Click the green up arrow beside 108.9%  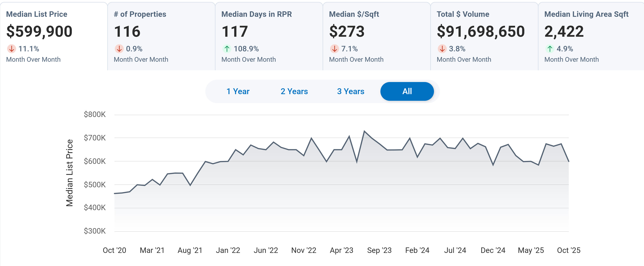pos(227,48)
